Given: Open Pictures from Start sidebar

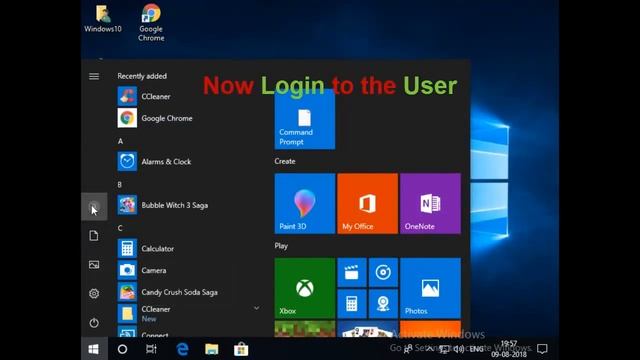Looking at the screenshot, I should click(94, 264).
